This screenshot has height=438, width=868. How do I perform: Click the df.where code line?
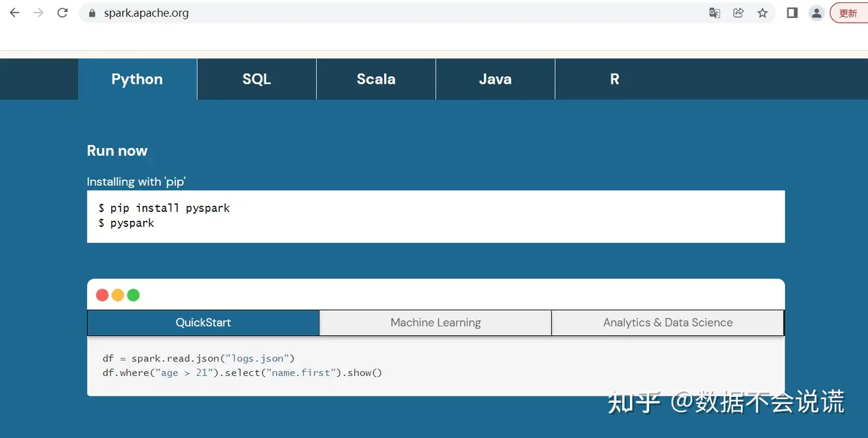coord(242,373)
